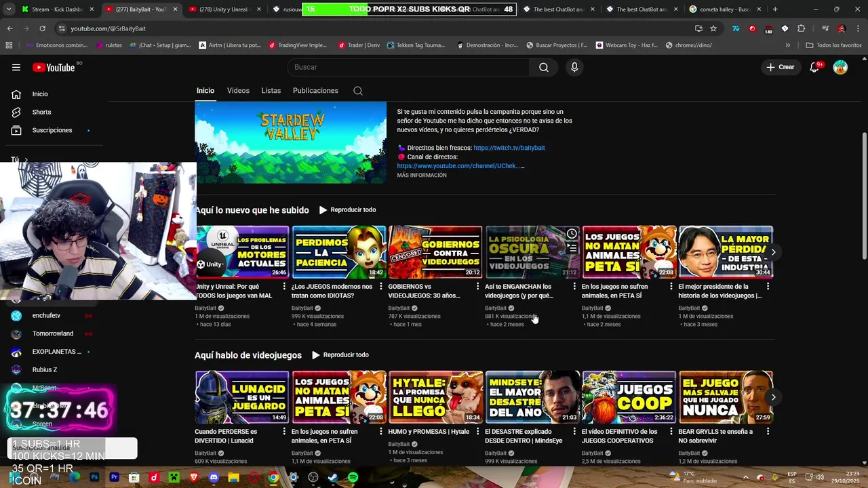Click the search magnifier button
868x488 pixels.
[x=544, y=67]
